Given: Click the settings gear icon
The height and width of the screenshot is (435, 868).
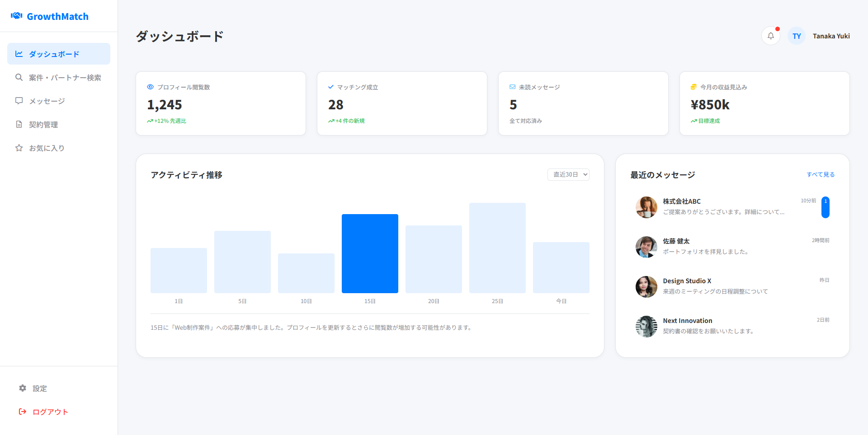Looking at the screenshot, I should point(23,388).
